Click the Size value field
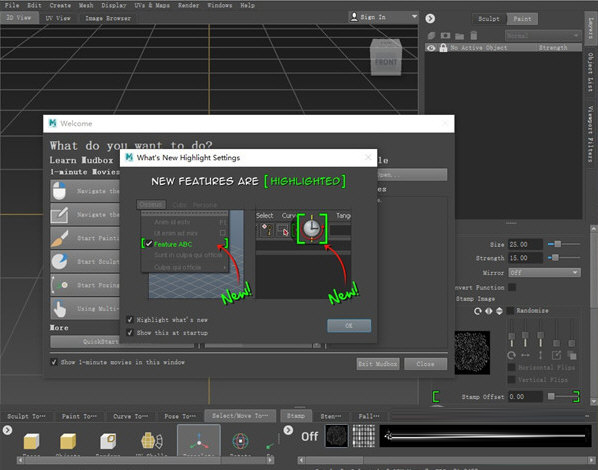 point(525,244)
